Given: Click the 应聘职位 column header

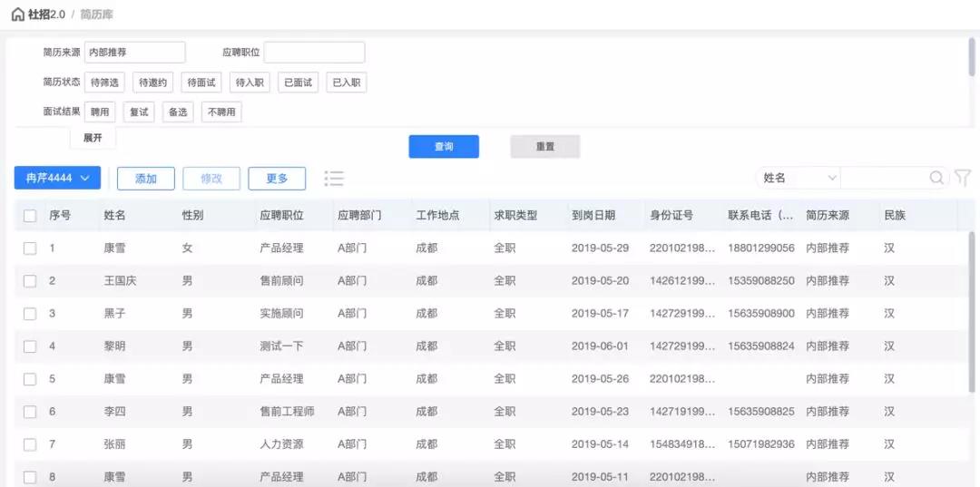Looking at the screenshot, I should 282,216.
